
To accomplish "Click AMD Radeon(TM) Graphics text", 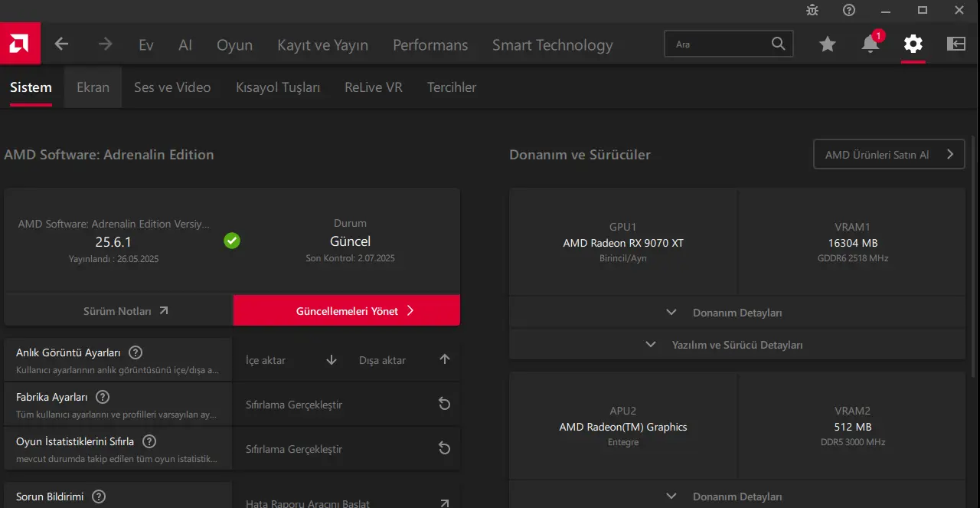I will (623, 427).
